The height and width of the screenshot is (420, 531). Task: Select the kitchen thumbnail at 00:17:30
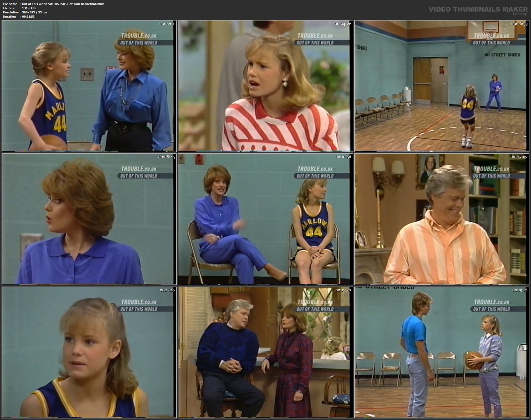pyautogui.click(x=265, y=352)
